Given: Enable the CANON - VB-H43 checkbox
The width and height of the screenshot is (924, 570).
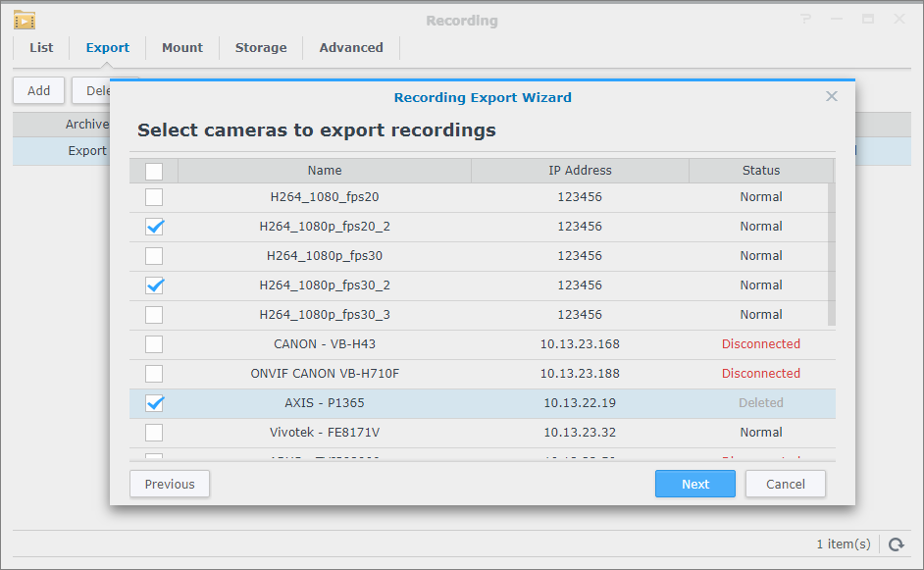Looking at the screenshot, I should (x=154, y=344).
